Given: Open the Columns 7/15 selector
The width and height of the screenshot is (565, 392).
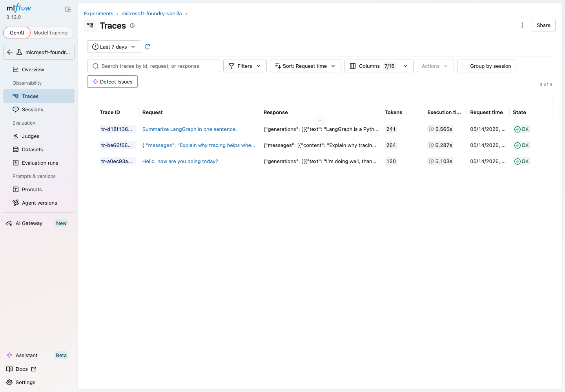Looking at the screenshot, I should [379, 66].
